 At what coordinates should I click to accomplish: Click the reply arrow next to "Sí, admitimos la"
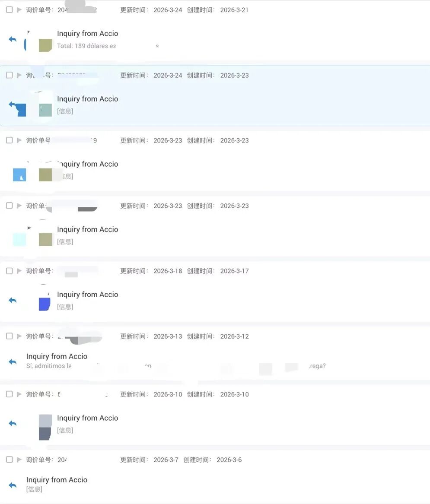(13, 361)
